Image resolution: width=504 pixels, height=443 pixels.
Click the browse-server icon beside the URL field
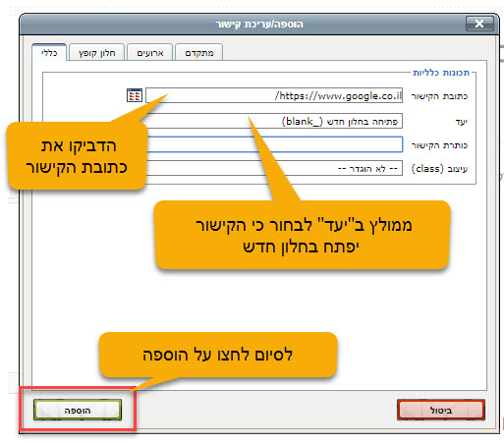[x=135, y=95]
